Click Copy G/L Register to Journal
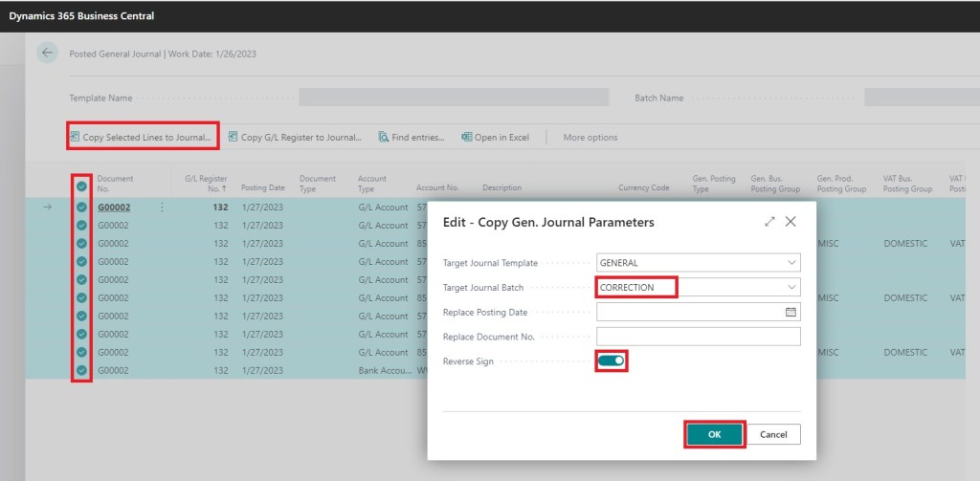Screen dimensions: 980x481 tap(295, 137)
